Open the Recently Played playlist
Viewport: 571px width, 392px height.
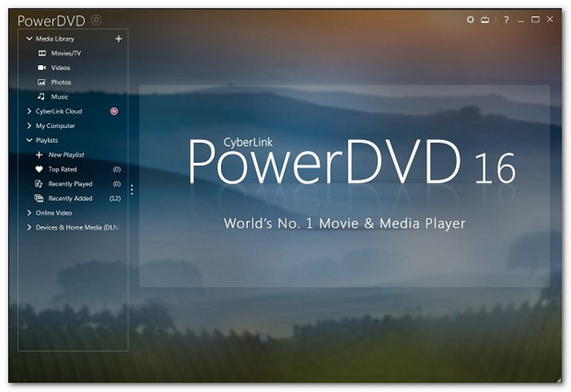70,184
